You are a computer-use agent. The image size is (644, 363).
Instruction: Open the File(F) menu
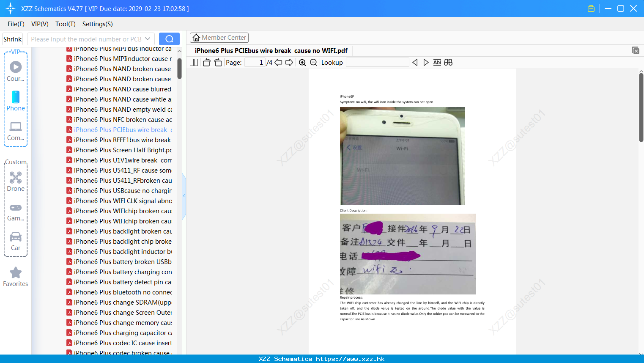pyautogui.click(x=16, y=24)
